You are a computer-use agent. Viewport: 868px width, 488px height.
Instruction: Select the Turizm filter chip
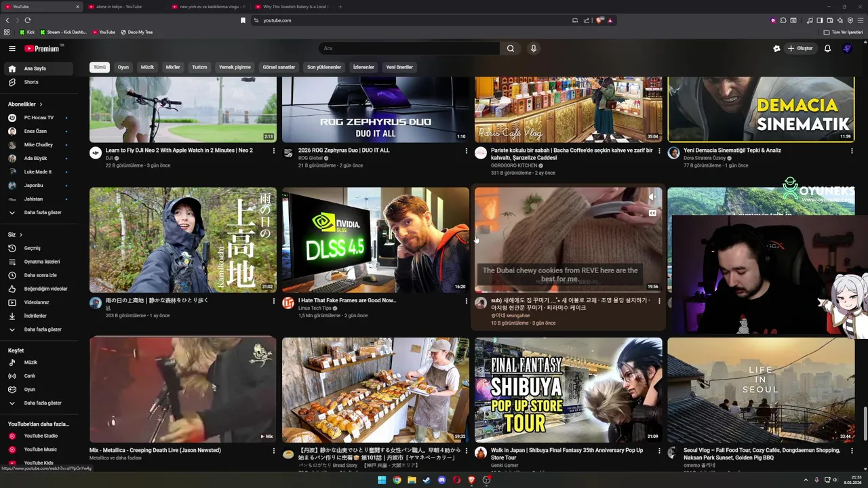pyautogui.click(x=199, y=67)
